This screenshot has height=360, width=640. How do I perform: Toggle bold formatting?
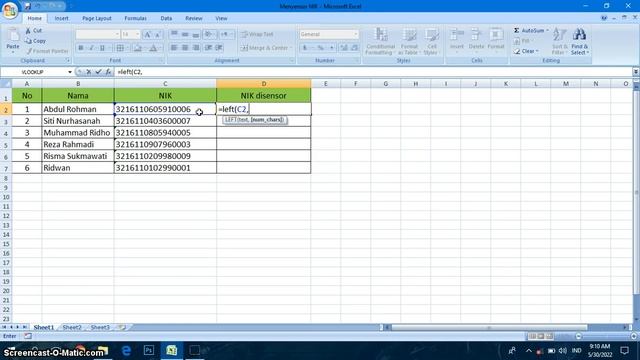81,48
